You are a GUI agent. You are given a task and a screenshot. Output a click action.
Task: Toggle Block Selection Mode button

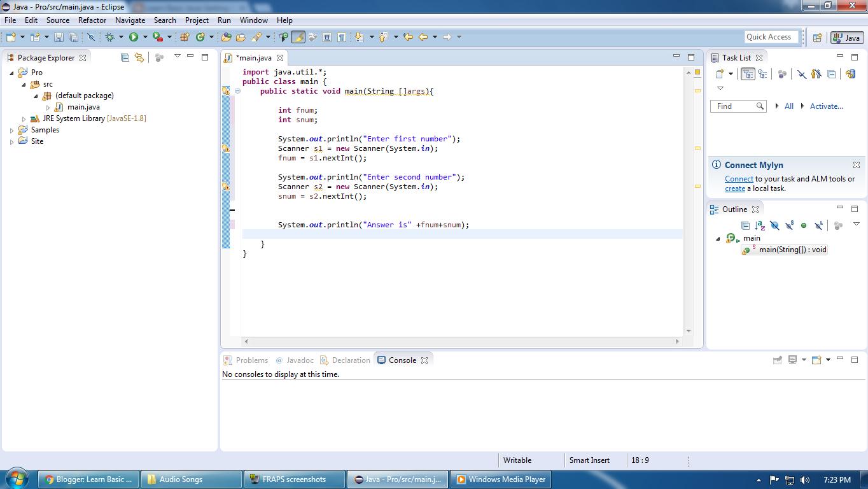pos(327,37)
